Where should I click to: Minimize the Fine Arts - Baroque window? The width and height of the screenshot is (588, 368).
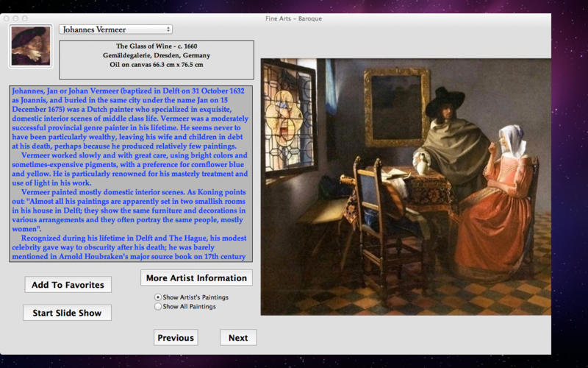point(15,18)
